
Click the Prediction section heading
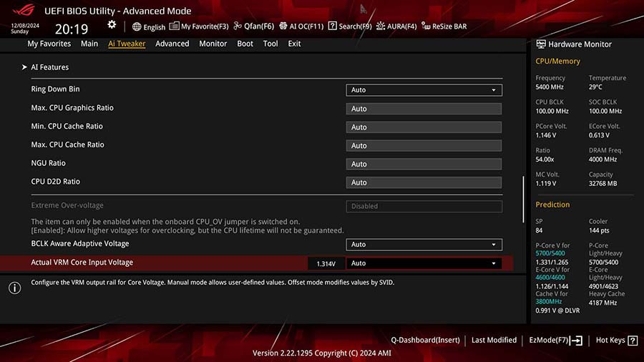pyautogui.click(x=552, y=205)
